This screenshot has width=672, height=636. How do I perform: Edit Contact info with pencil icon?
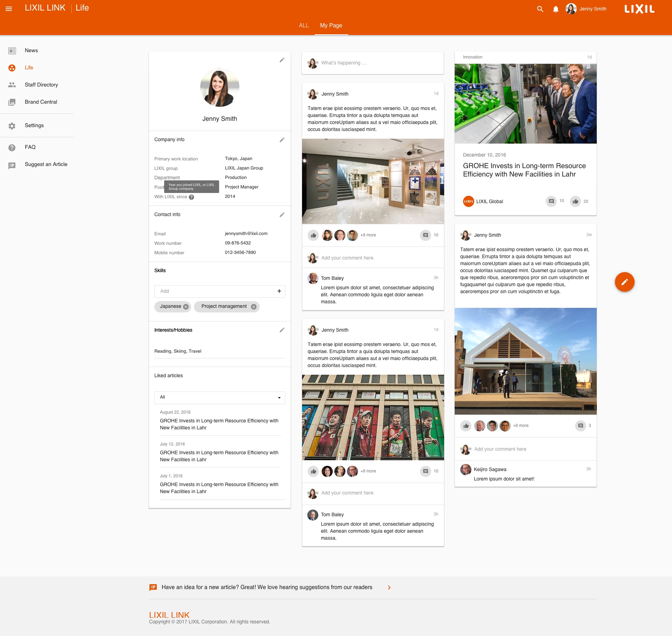click(x=282, y=215)
